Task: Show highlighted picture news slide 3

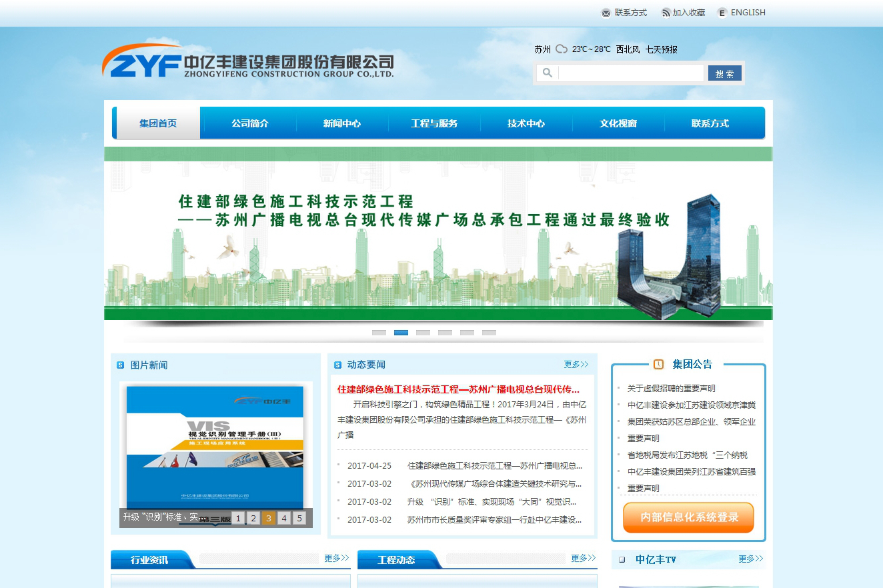Action: click(x=269, y=518)
